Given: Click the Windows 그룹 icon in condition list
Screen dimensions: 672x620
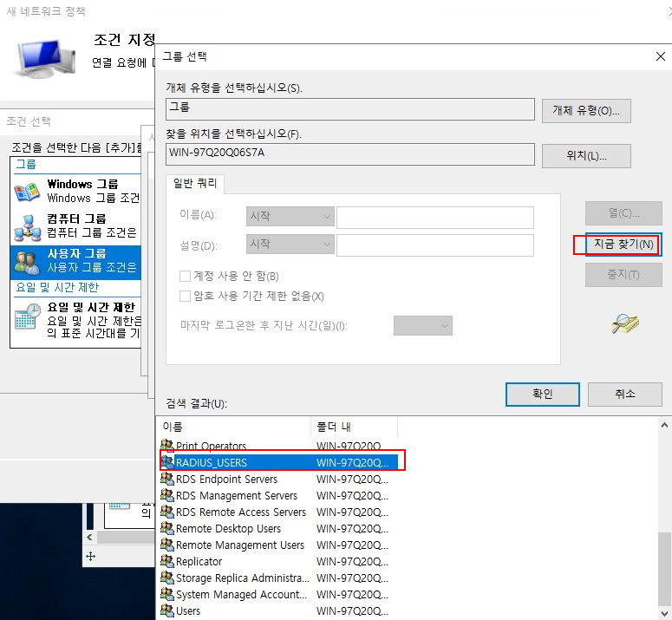Looking at the screenshot, I should point(27,191).
